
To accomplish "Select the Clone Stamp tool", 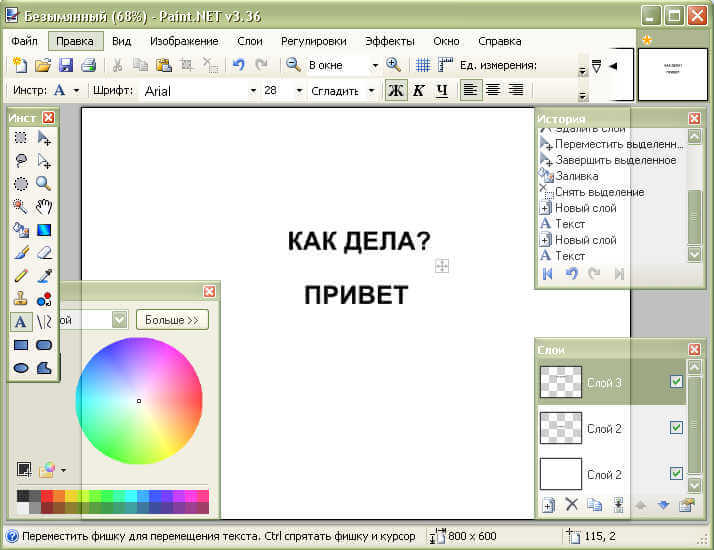I will [20, 299].
